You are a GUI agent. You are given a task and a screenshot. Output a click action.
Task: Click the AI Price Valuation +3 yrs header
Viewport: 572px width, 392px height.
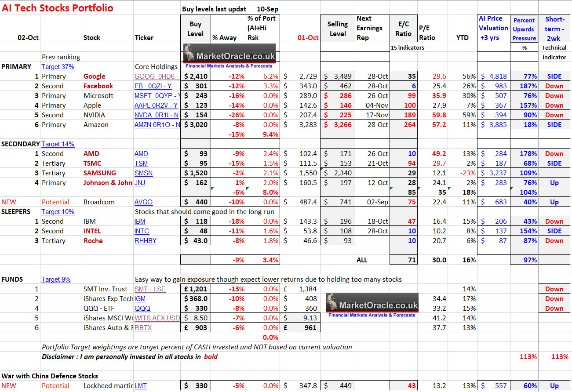pyautogui.click(x=493, y=28)
